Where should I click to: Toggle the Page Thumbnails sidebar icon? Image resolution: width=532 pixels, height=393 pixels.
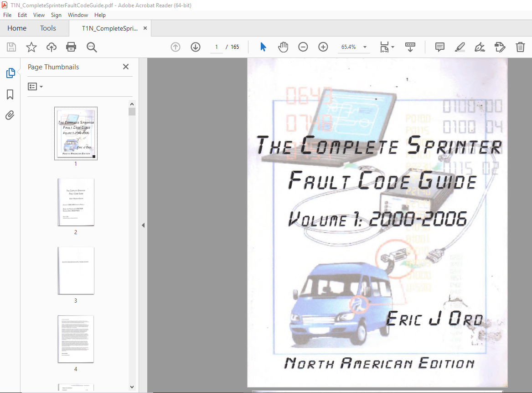point(10,72)
